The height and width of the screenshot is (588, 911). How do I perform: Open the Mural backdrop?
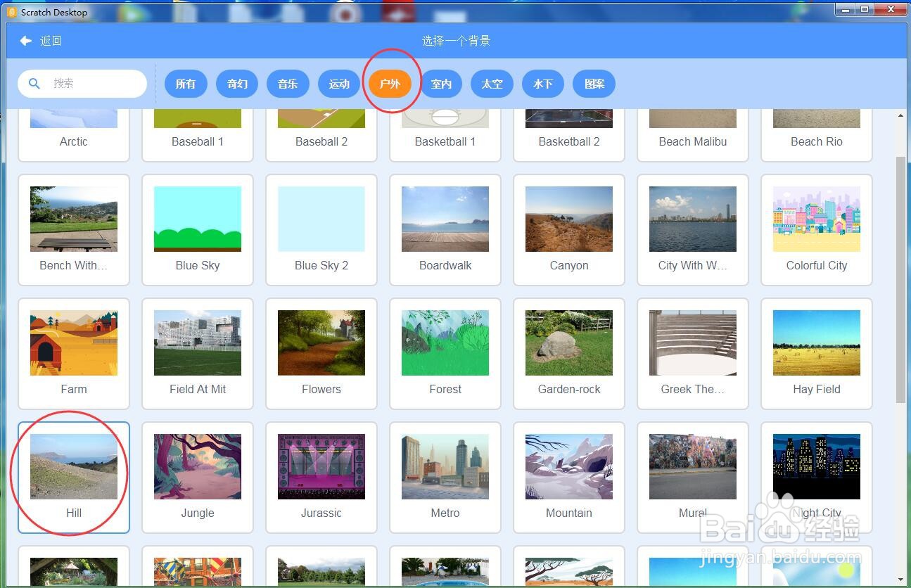click(693, 478)
